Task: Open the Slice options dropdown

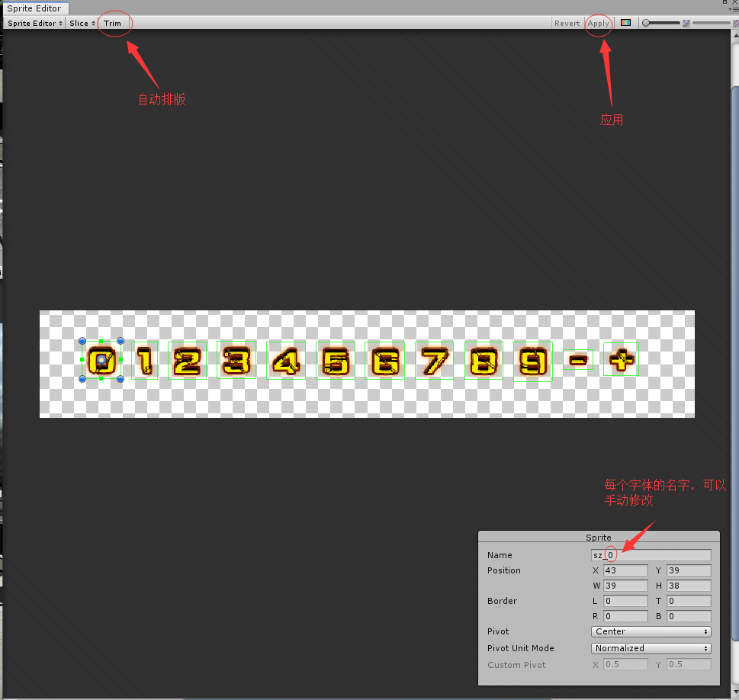Action: [x=81, y=23]
